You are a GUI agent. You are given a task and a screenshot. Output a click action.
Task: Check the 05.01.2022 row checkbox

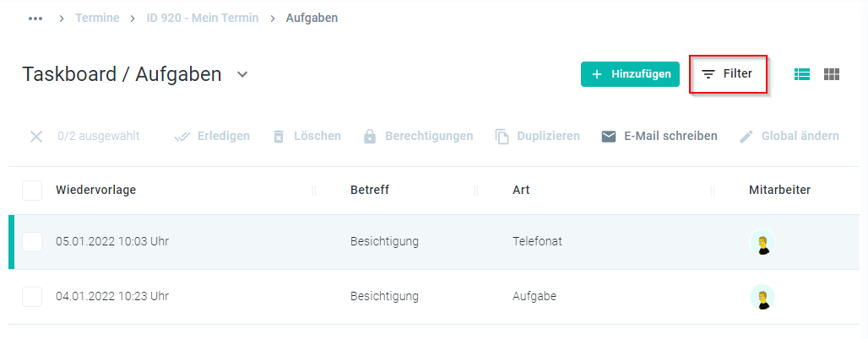pyautogui.click(x=32, y=242)
